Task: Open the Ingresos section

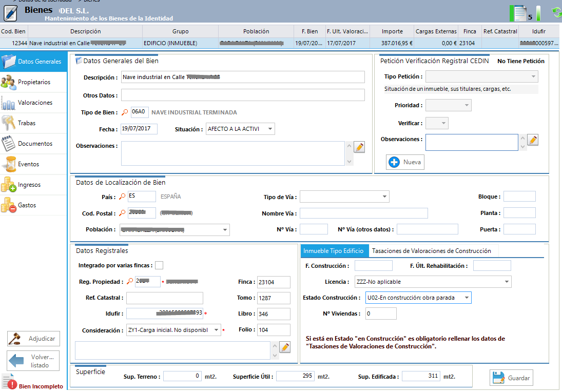Action: [x=33, y=185]
